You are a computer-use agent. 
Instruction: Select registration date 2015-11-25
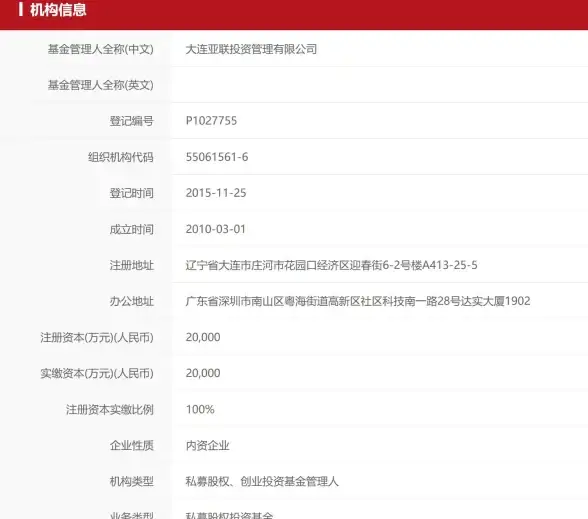[216, 193]
